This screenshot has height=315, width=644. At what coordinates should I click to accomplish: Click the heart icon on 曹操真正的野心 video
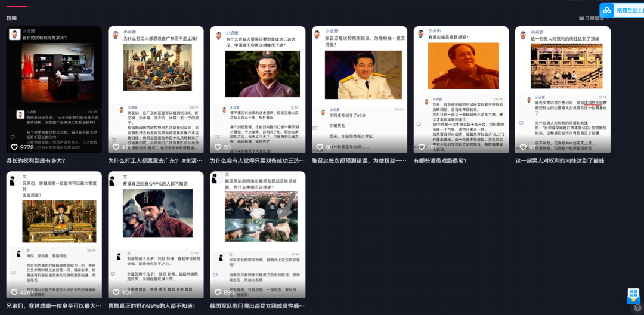pos(116,292)
